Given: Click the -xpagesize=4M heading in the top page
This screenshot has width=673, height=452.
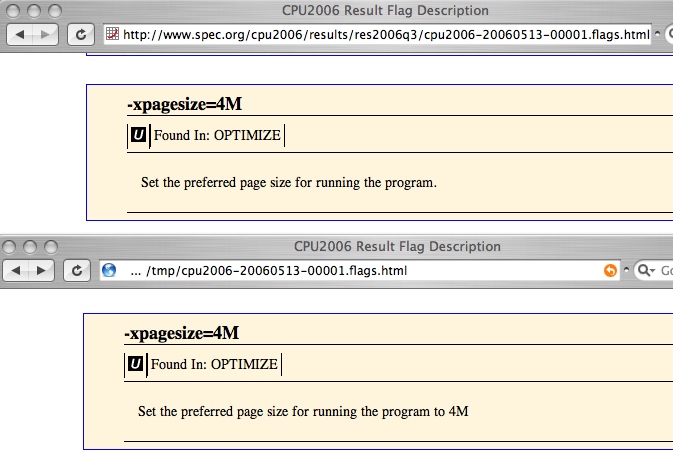Looking at the screenshot, I should tap(185, 104).
